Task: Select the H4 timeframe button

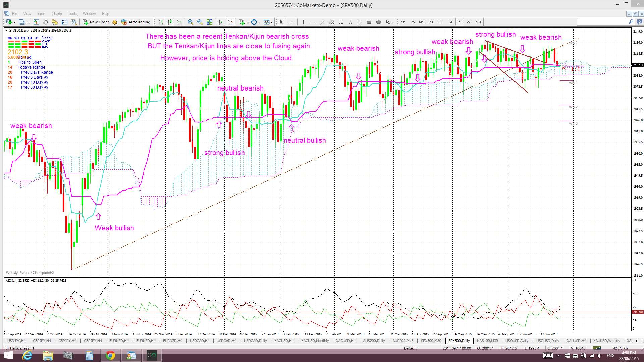Action: (450, 22)
